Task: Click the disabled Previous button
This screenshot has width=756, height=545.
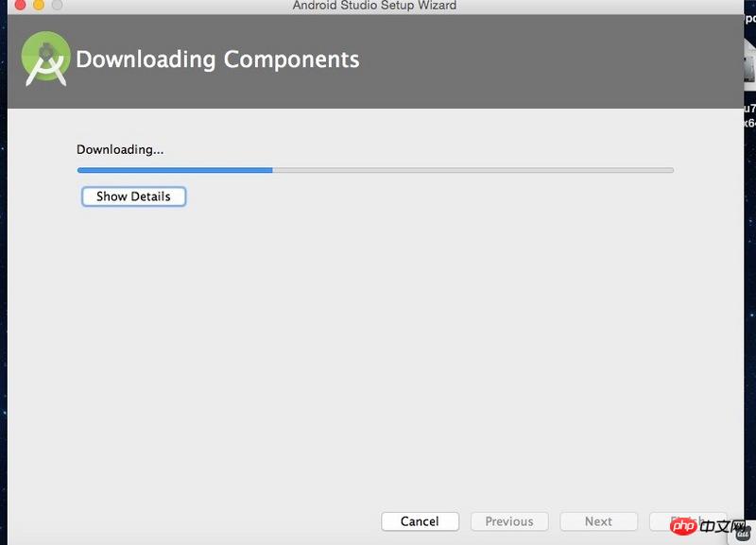Action: (x=509, y=521)
